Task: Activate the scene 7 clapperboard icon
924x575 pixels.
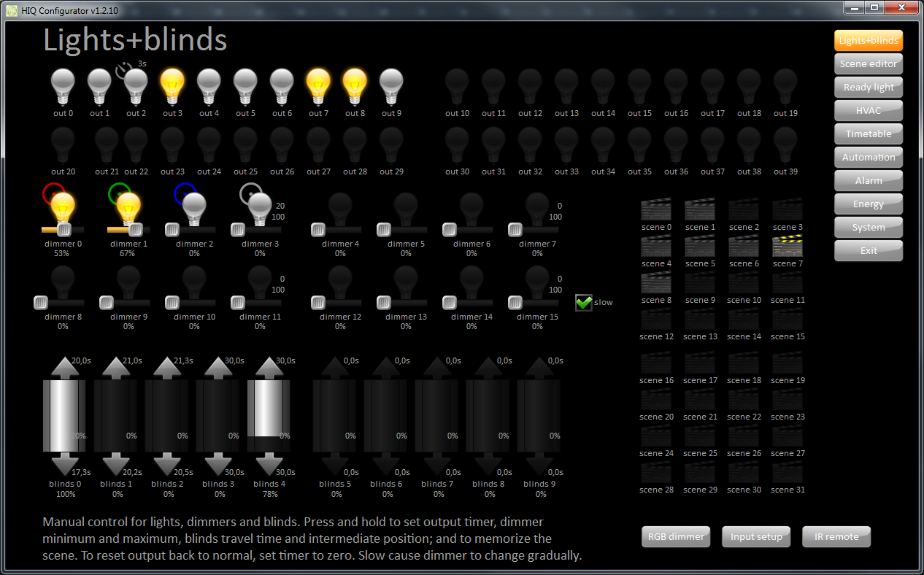Action: pyautogui.click(x=788, y=247)
